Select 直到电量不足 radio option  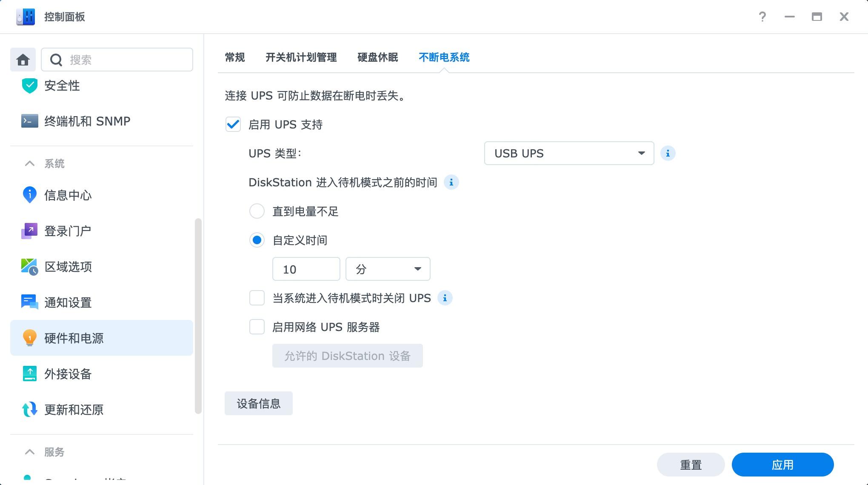[x=257, y=211]
